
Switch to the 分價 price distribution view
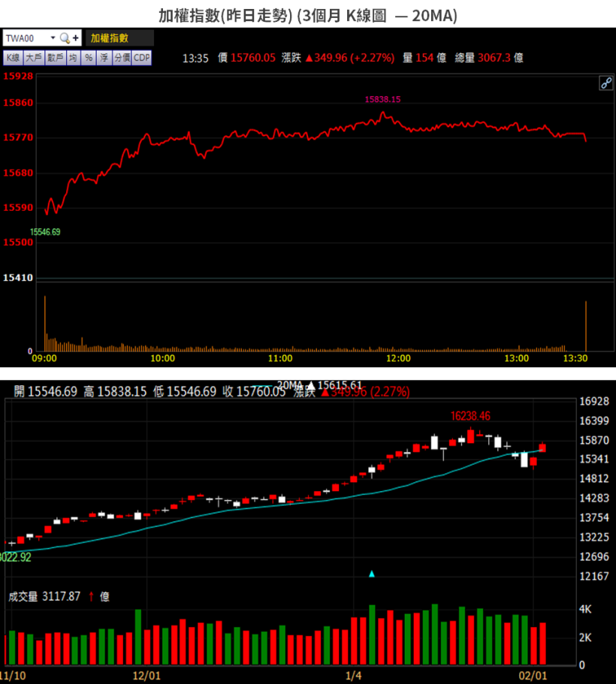122,58
